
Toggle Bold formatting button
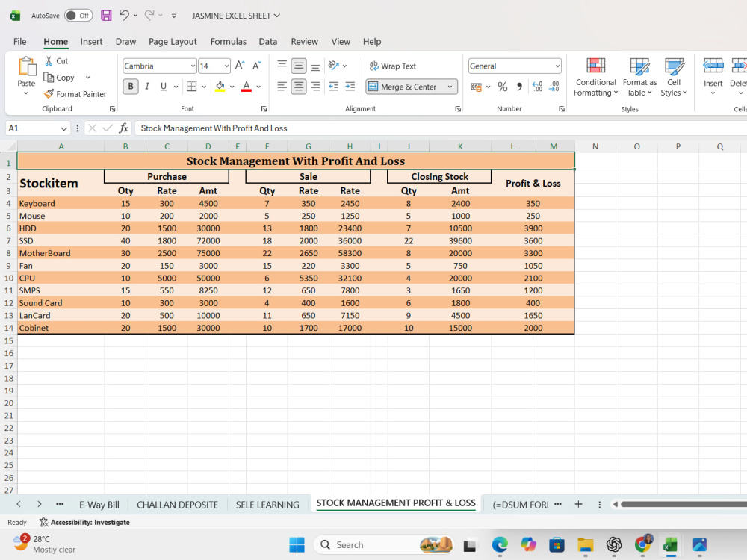131,86
